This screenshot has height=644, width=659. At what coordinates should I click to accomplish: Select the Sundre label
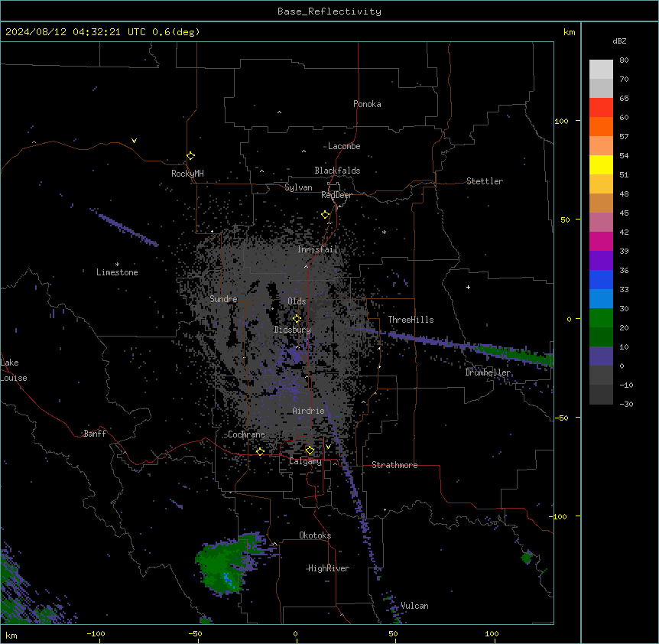223,299
